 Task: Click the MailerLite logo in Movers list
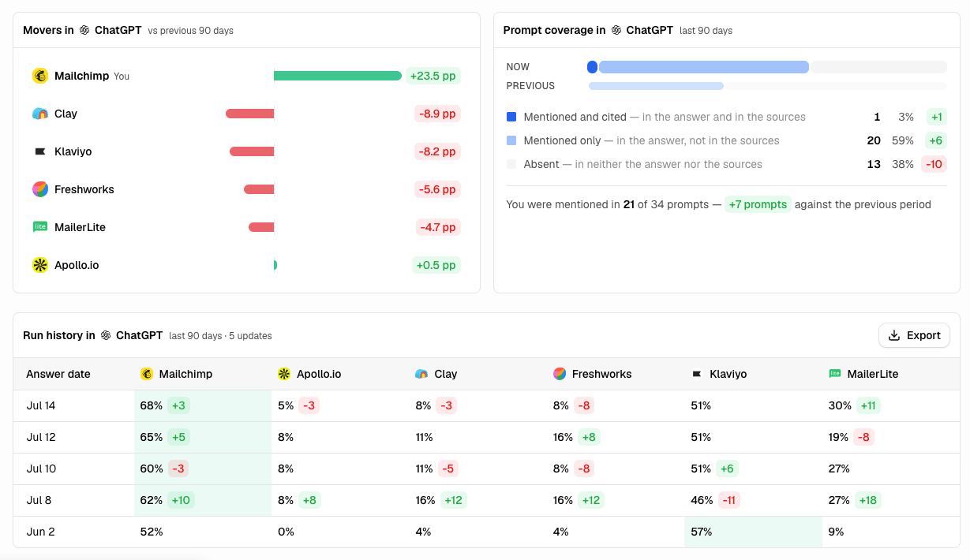click(40, 227)
